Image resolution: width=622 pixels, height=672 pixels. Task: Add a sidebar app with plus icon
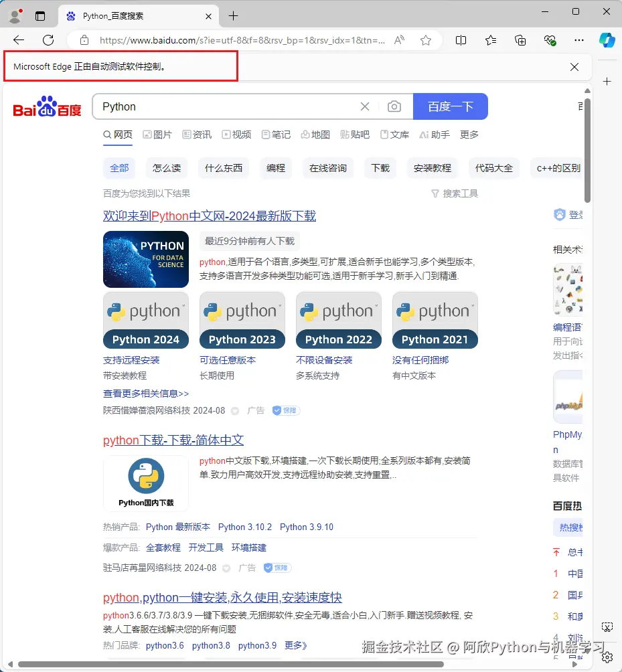607,82
